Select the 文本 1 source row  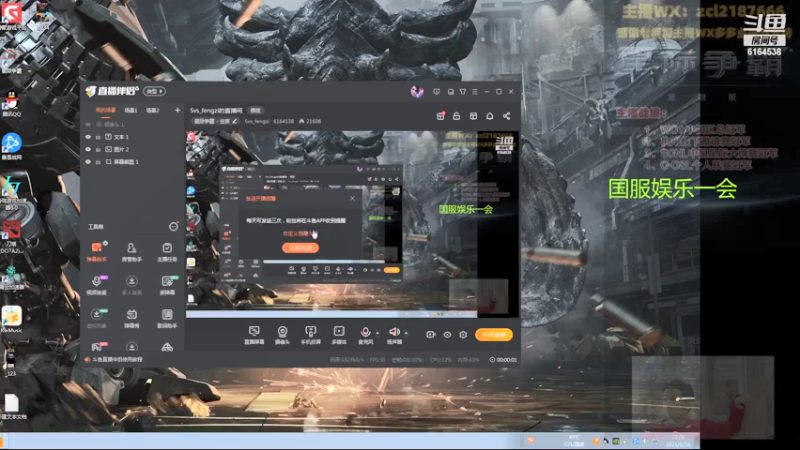tap(133, 137)
